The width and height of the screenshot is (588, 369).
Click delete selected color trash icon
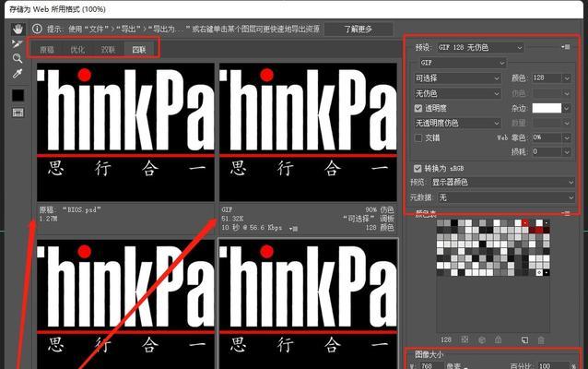point(541,339)
